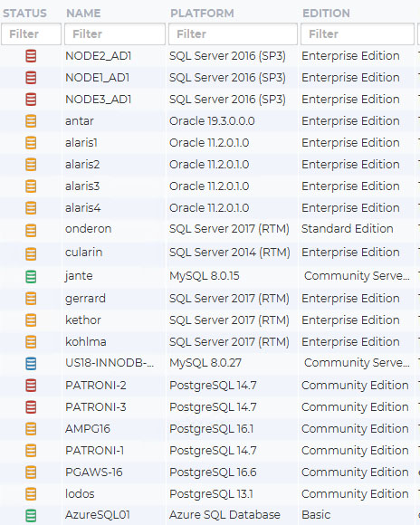Viewport: 420px width, 525px height.
Task: Select the alaris3 Oracle instance
Action: (x=82, y=186)
